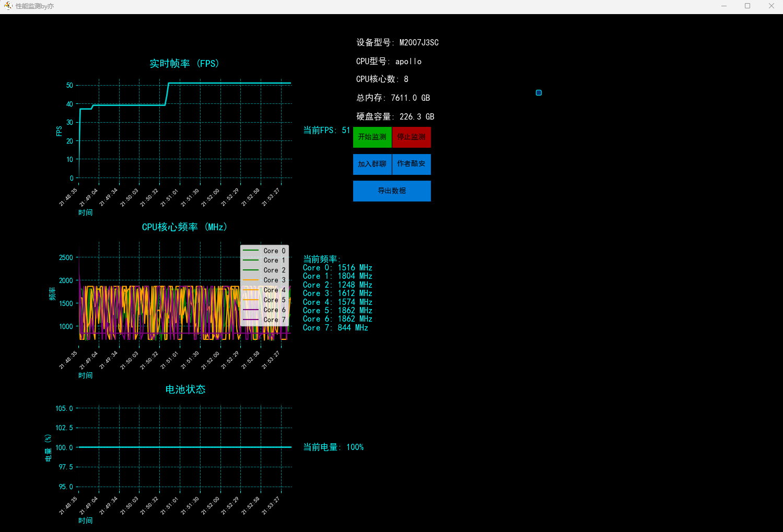
Task: Click Core 0 entry in chart legend
Action: (x=264, y=251)
